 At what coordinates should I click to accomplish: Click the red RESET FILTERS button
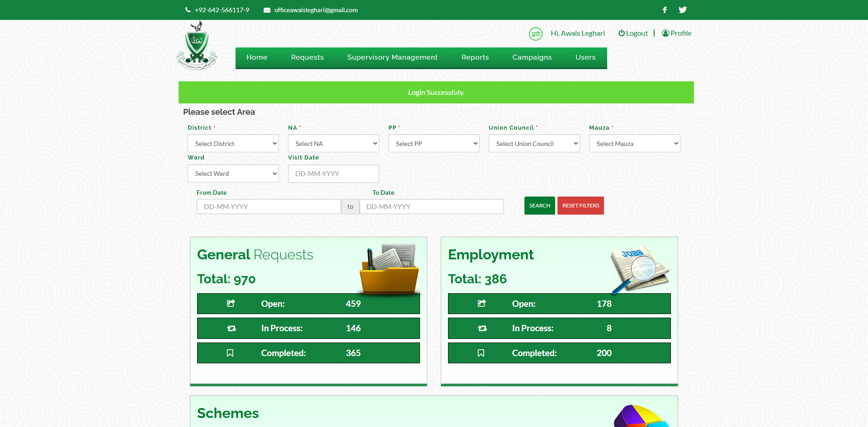coord(580,206)
